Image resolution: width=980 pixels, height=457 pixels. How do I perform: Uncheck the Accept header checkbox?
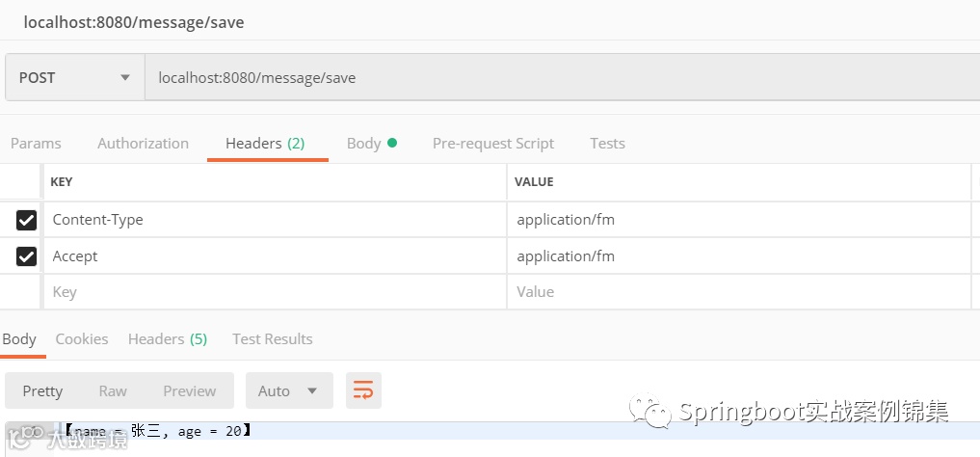(26, 256)
